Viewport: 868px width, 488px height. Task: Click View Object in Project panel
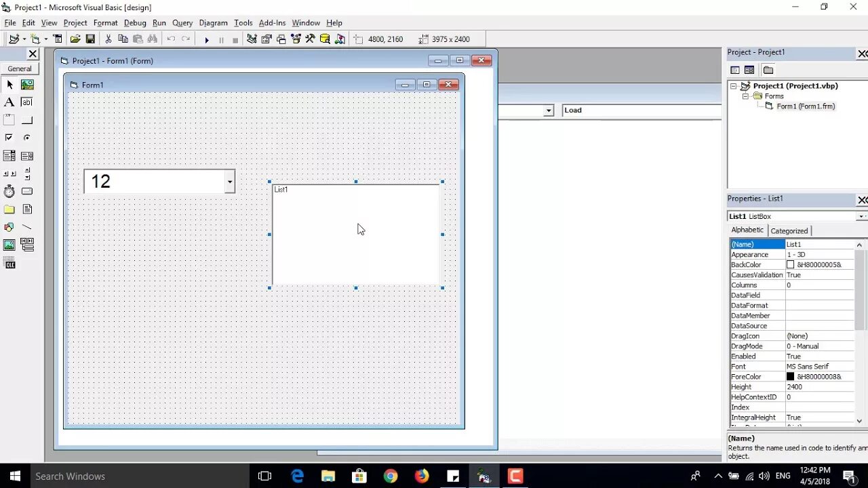tap(749, 70)
